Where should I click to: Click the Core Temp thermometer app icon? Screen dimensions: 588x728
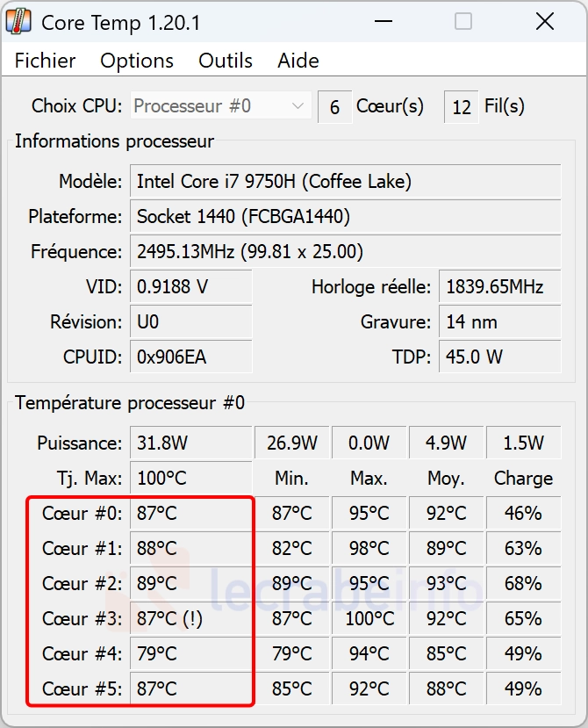[x=18, y=21]
